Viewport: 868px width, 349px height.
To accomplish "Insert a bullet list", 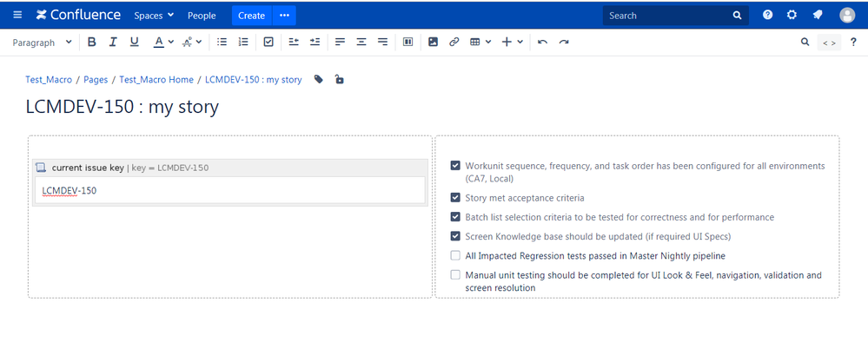I will click(222, 42).
